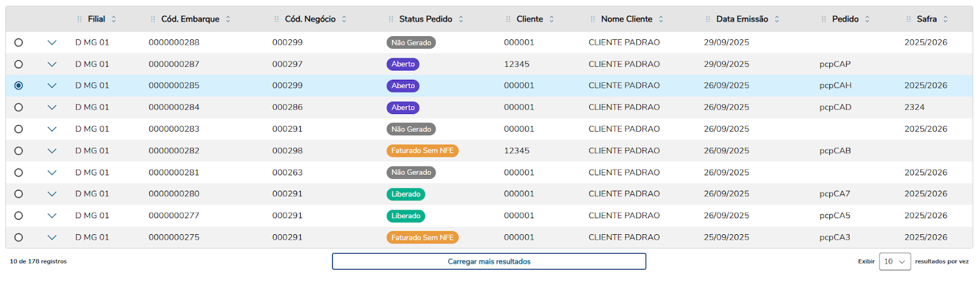Sort by Data Emissão arrows
This screenshot has width=980, height=282.
tap(777, 19)
